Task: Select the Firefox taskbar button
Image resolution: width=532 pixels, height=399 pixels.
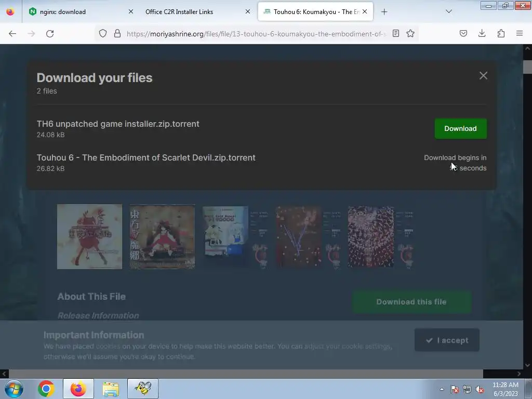Action: coord(78,389)
